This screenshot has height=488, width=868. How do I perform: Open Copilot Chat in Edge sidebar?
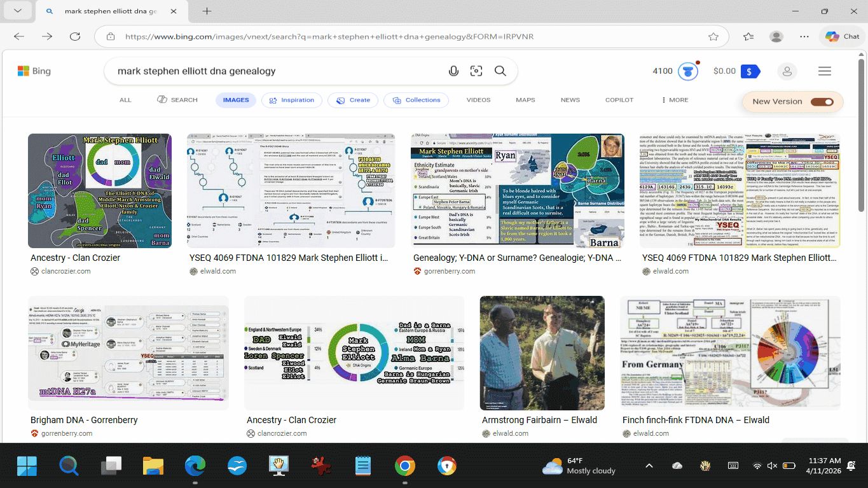click(x=842, y=36)
